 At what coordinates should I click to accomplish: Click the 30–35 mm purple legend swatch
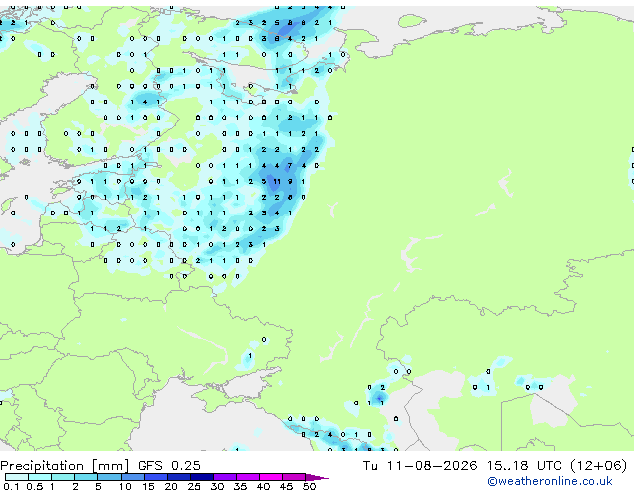click(225, 477)
